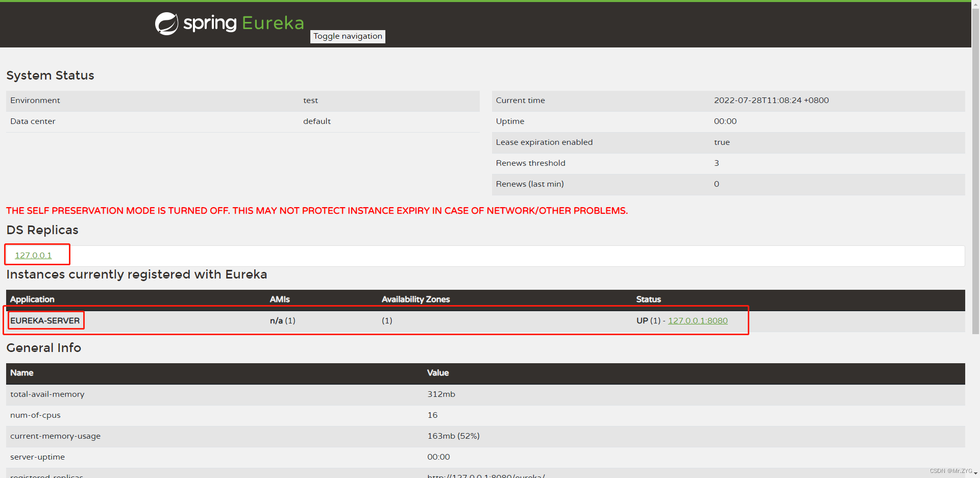
Task: Open the 127.0.0.1:8080 instance status link
Action: [x=698, y=320]
